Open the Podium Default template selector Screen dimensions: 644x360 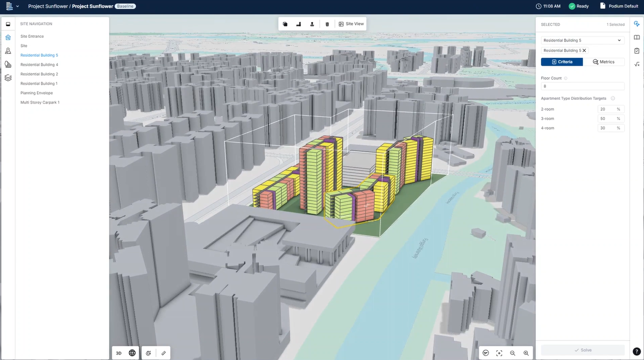619,6
